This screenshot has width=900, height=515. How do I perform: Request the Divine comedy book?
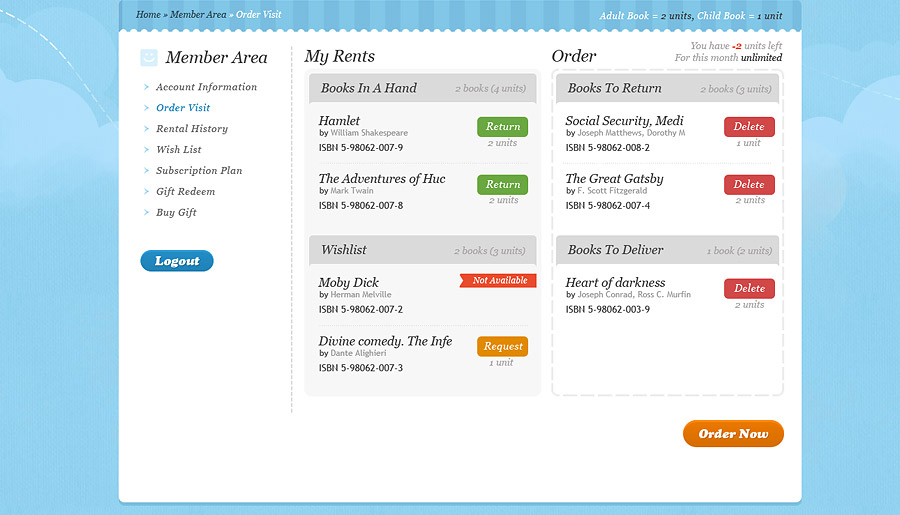pyautogui.click(x=502, y=346)
